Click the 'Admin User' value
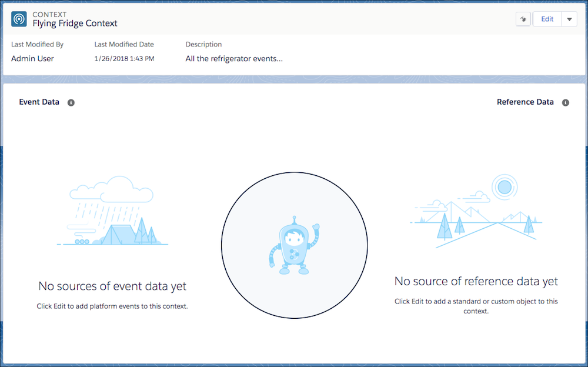The height and width of the screenshot is (367, 588). [x=32, y=59]
